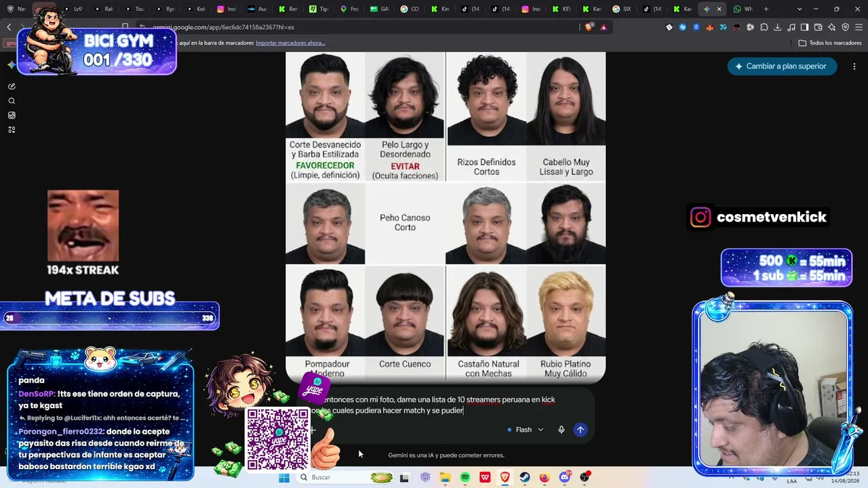This screenshot has width=868, height=488.
Task: Start a new chat in Gemini sidebar
Action: [12, 87]
